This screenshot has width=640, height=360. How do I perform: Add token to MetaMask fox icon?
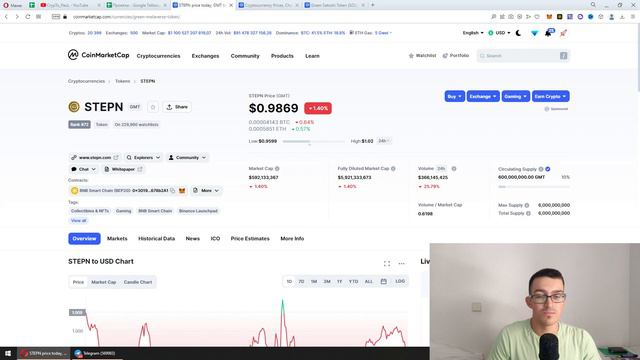pos(182,191)
